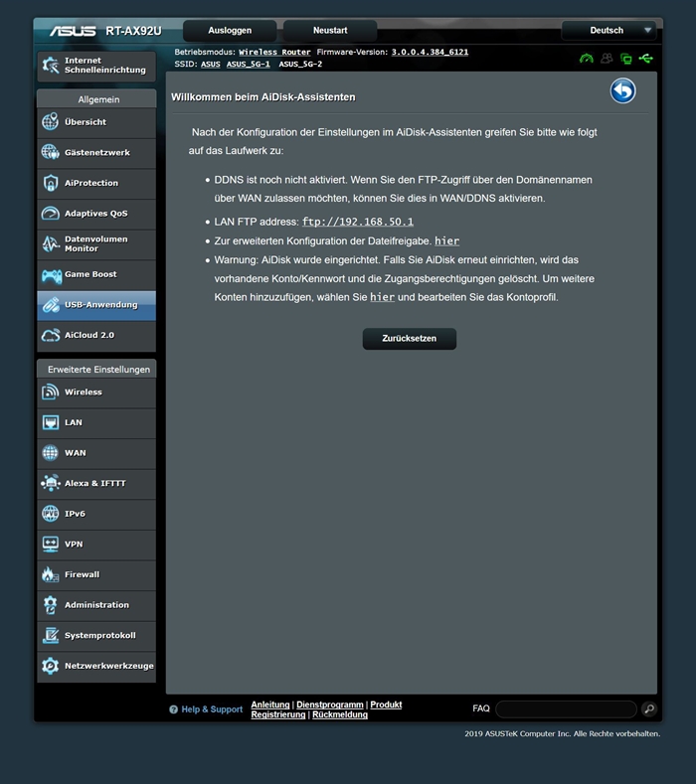The height and width of the screenshot is (784, 696).
Task: Click the Adaptives QoS gauge icon
Action: [50, 213]
